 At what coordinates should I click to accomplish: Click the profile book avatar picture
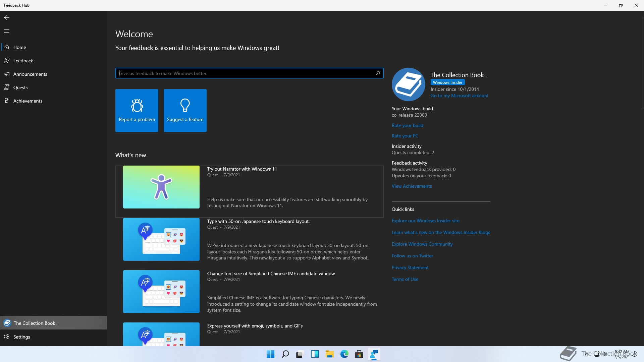coord(409,84)
